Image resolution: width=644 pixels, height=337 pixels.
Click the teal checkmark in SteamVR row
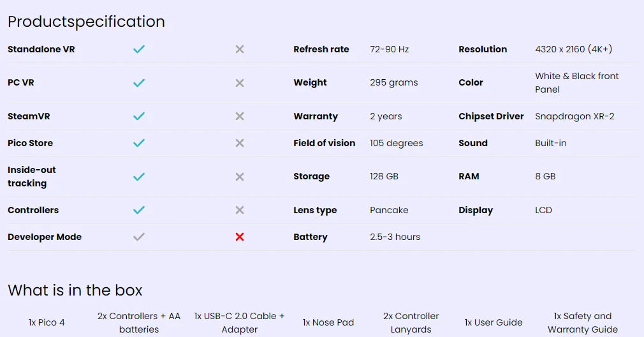(x=139, y=116)
